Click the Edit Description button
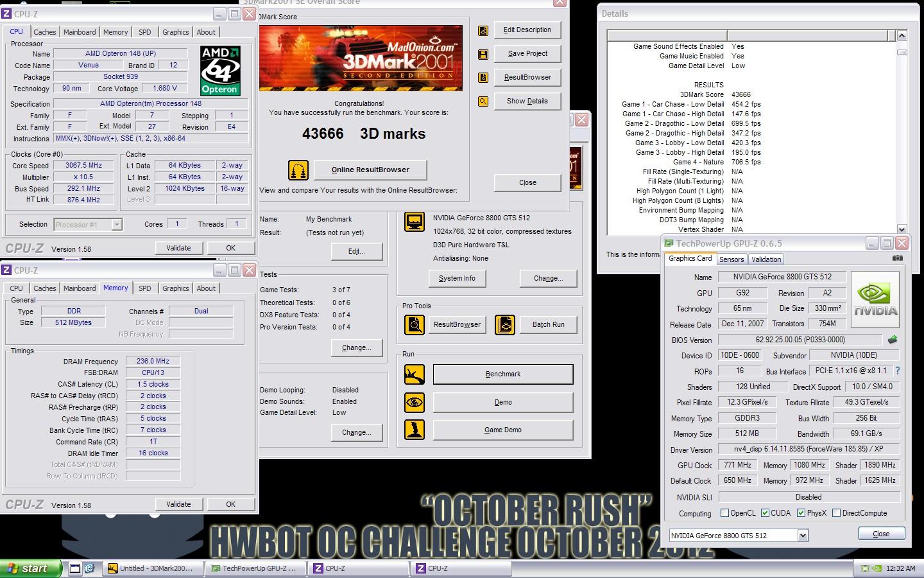 pos(527,30)
